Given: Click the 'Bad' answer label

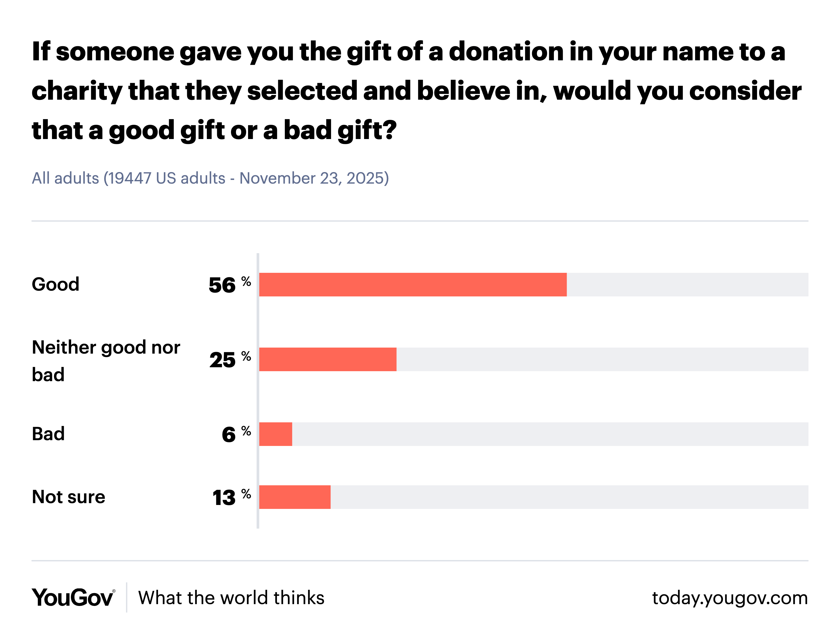Looking at the screenshot, I should [x=48, y=434].
